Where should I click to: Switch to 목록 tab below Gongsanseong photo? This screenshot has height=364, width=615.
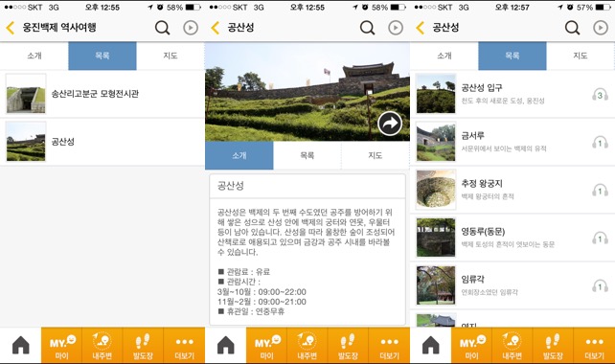(x=307, y=155)
